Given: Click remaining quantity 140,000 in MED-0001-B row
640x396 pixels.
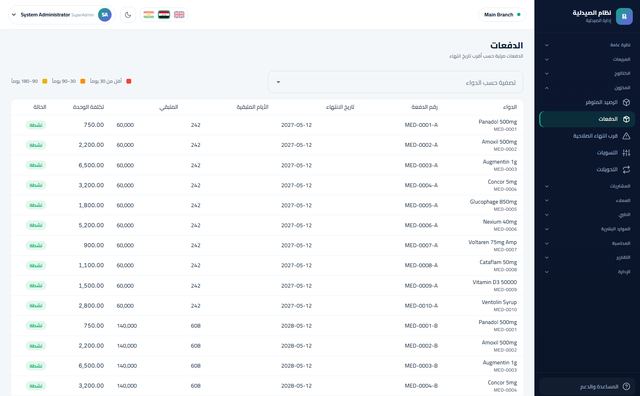Looking at the screenshot, I should (x=127, y=326).
